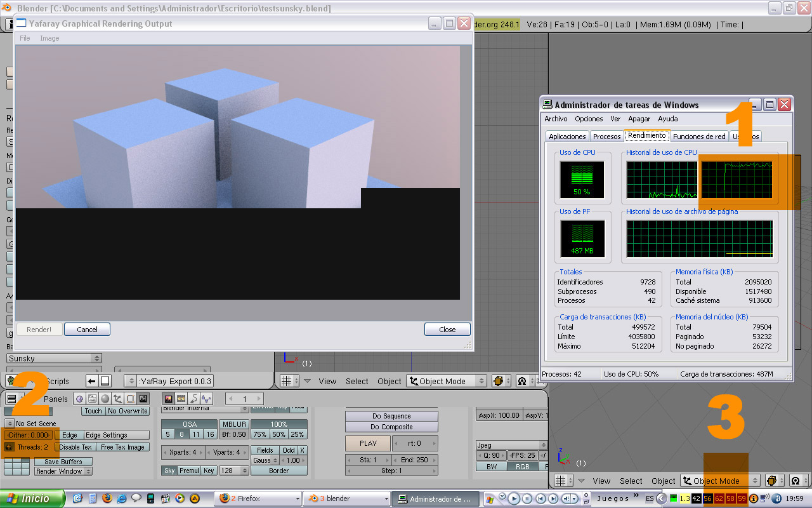Screen dimensions: 812x508
Task: Open the calculator quick launch icon
Action: click(93, 498)
